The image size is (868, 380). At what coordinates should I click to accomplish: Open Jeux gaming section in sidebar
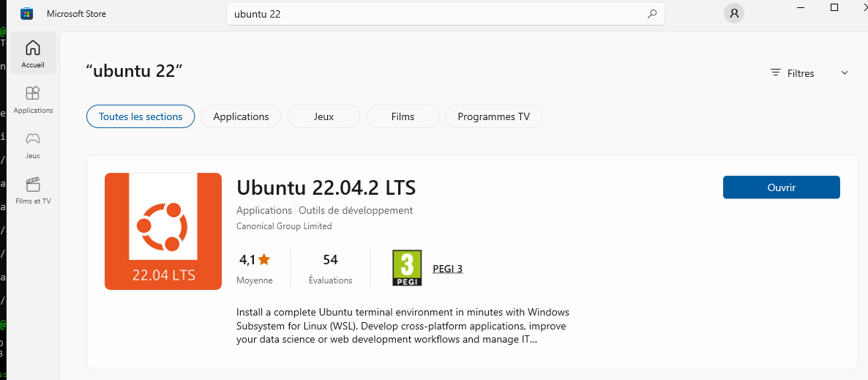tap(33, 145)
